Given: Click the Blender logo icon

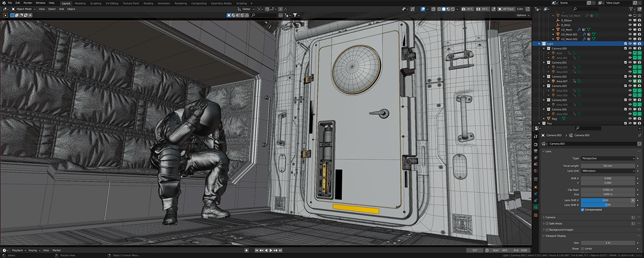Looking at the screenshot, I should [3, 3].
